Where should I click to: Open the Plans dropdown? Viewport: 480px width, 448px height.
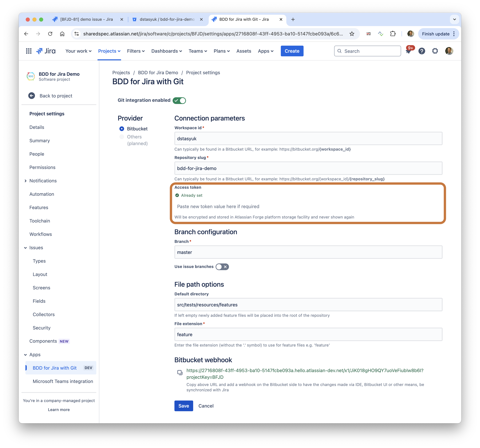pos(222,51)
